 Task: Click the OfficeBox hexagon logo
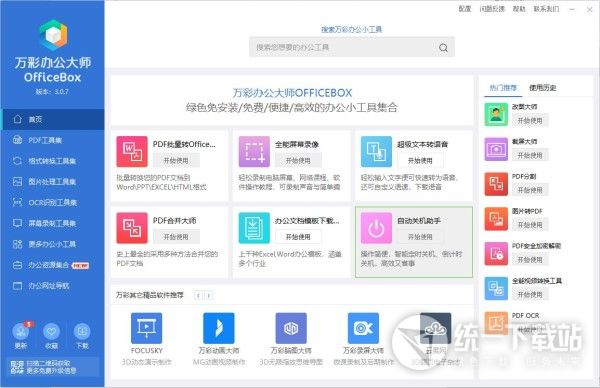pos(53,34)
